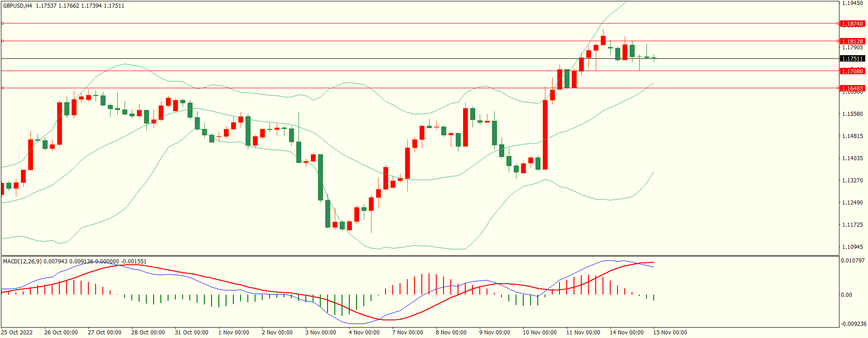Click the 1.13270 price axis label
The image size is (868, 338).
(852, 181)
